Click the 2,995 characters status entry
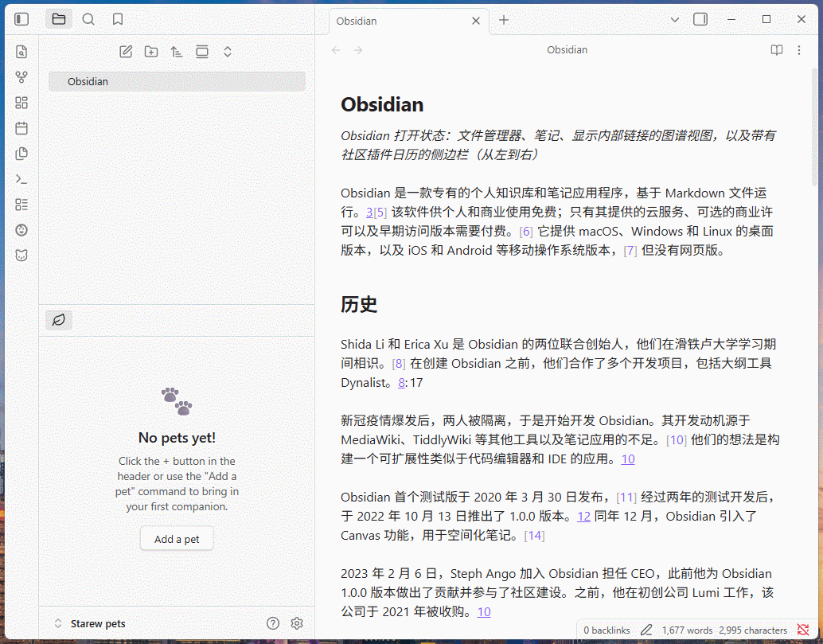This screenshot has width=823, height=644. pyautogui.click(x=753, y=630)
